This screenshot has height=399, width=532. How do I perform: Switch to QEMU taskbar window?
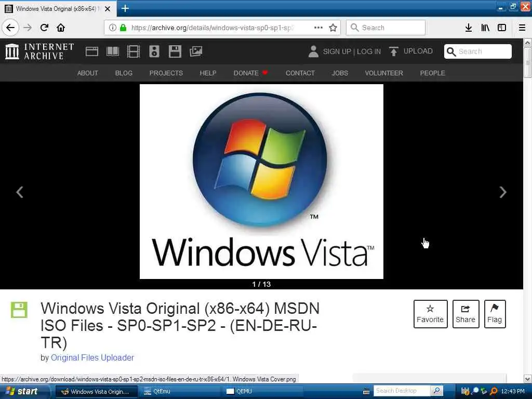pos(263,391)
